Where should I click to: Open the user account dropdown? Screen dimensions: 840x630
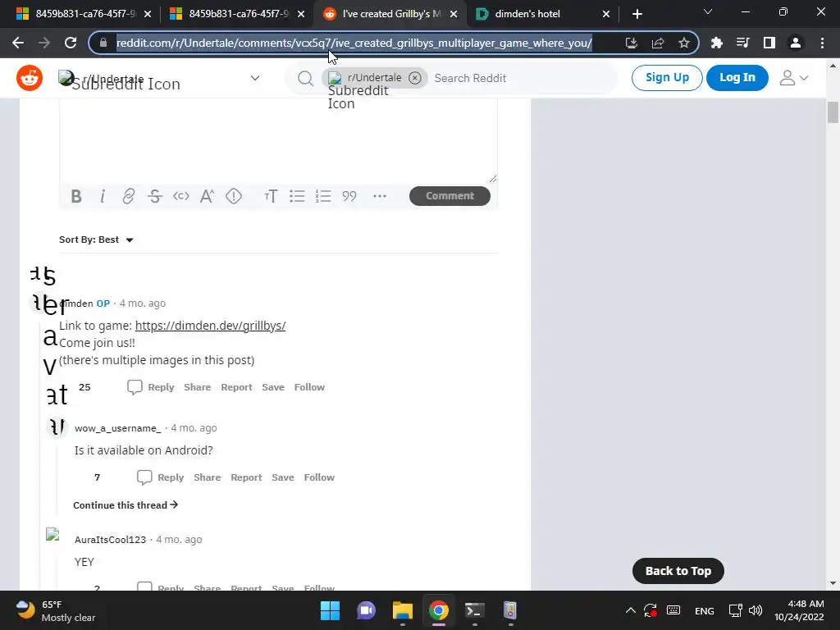793,78
